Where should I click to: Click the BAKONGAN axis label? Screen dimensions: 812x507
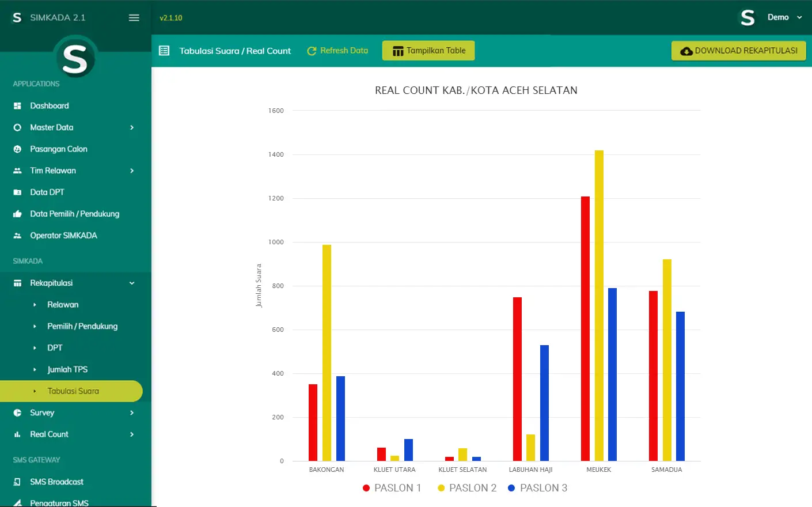click(x=327, y=470)
